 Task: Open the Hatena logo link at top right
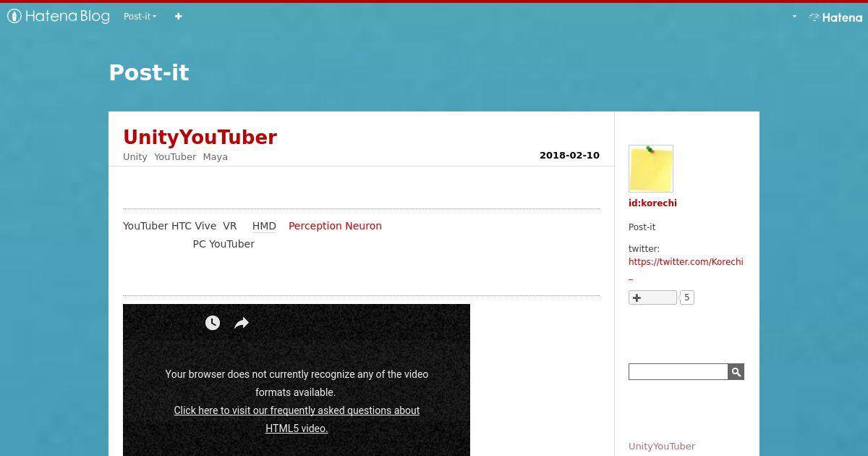[x=835, y=17]
